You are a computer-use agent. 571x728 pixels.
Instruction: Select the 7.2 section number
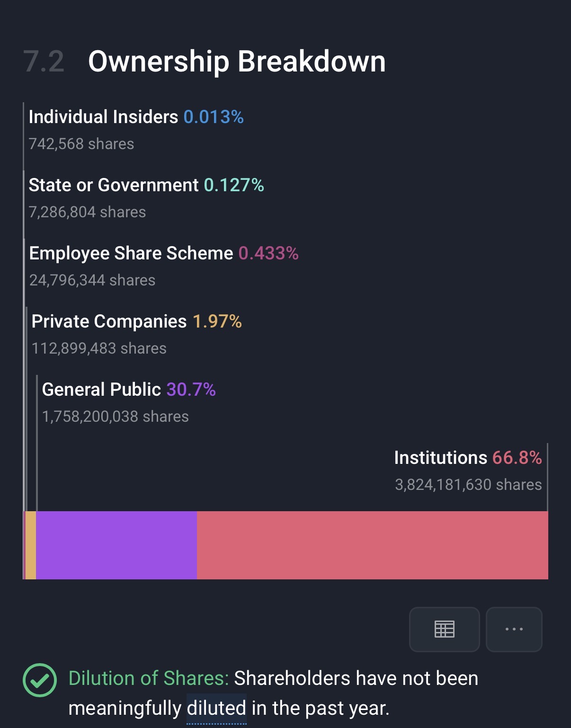click(44, 62)
